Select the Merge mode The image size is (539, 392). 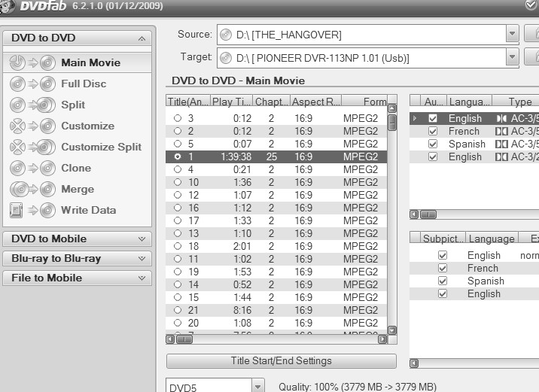[77, 190]
